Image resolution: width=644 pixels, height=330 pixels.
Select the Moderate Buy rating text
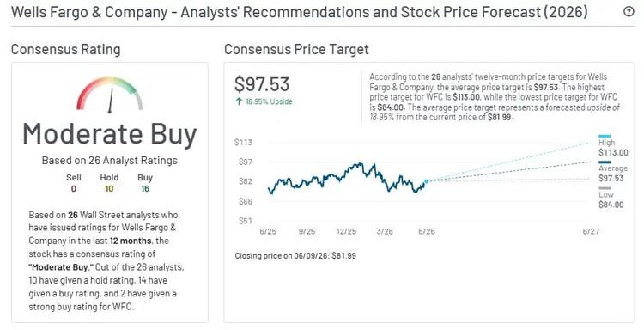tap(110, 134)
